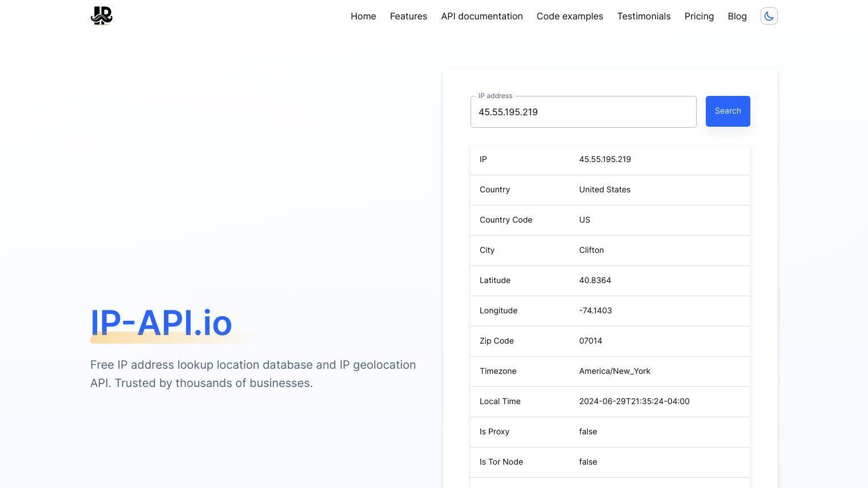Image resolution: width=868 pixels, height=488 pixels.
Task: Click the City label cell
Action: click(487, 251)
